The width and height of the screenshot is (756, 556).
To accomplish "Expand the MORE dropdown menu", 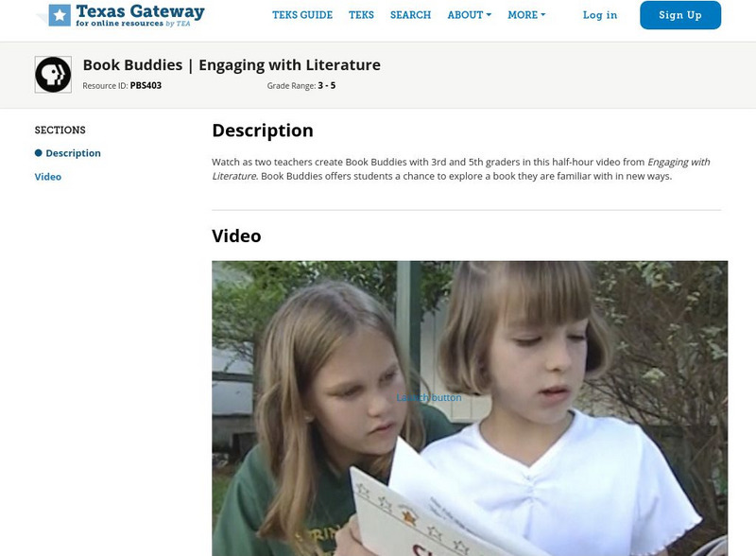I will (x=526, y=15).
